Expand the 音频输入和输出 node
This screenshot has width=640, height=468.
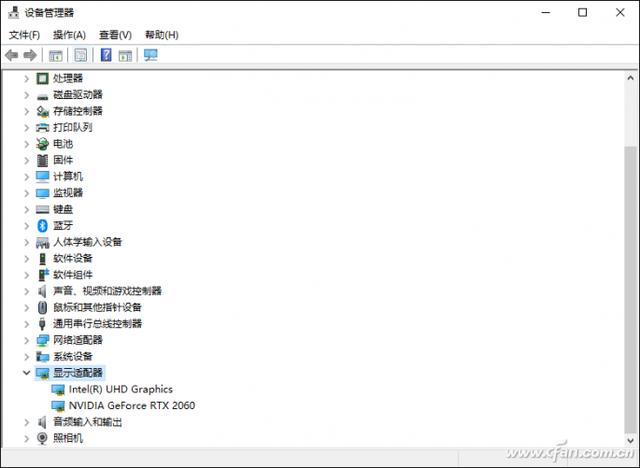click(x=27, y=422)
